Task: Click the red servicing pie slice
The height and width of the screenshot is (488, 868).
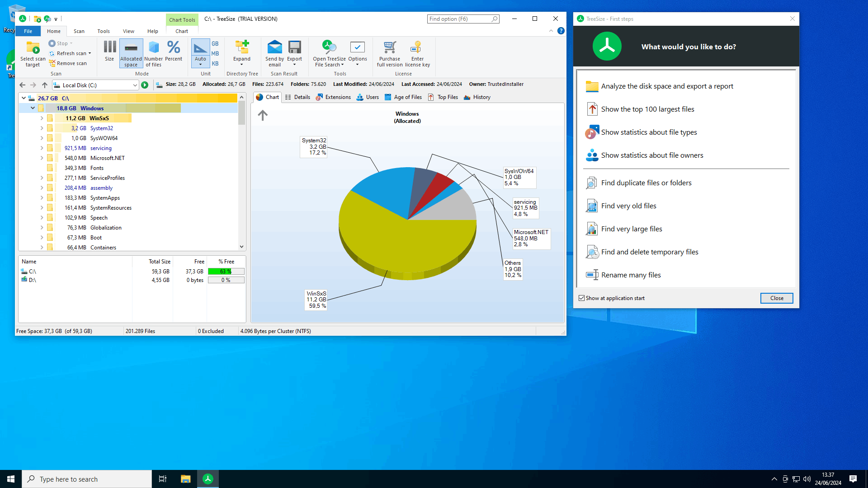Action: tap(439, 188)
